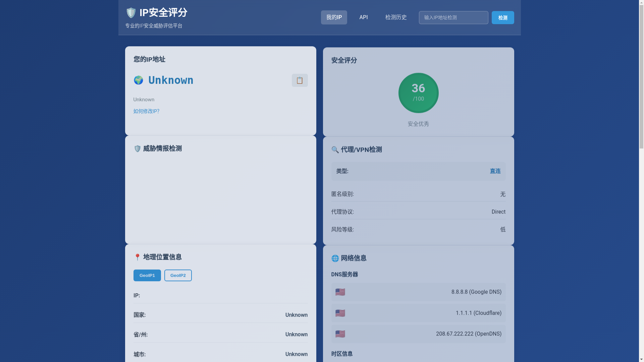Click the 您的IP地址 heading
The width and height of the screenshot is (644, 362).
pos(149,59)
